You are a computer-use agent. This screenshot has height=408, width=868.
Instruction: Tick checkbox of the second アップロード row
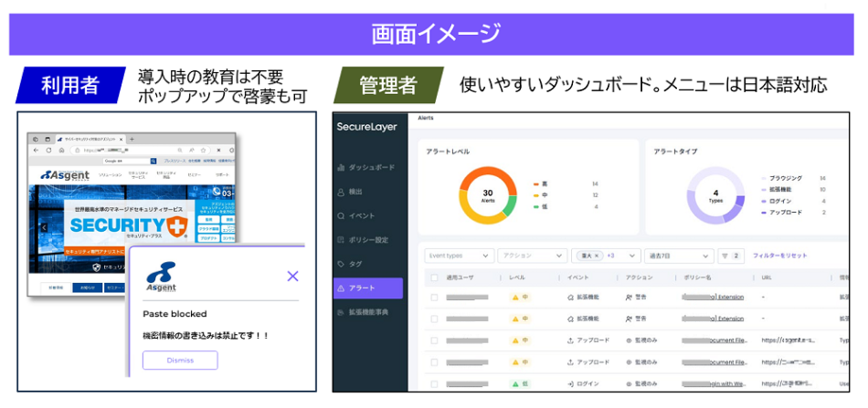(x=434, y=362)
